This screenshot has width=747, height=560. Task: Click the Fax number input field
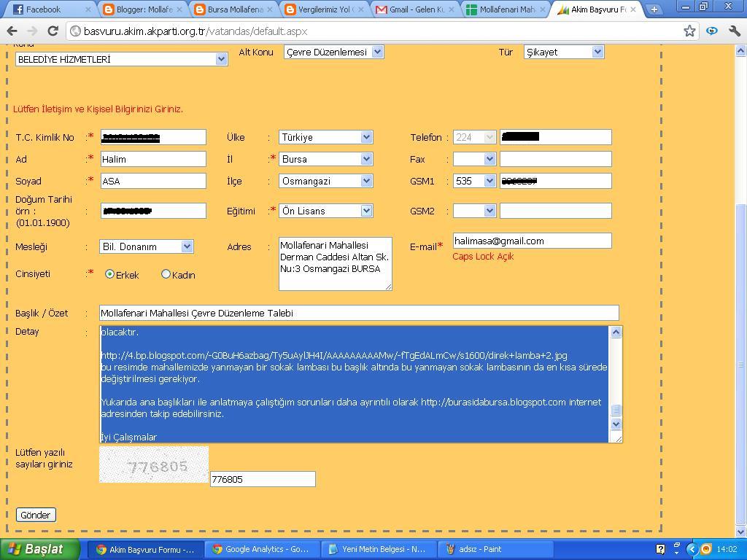tap(555, 159)
